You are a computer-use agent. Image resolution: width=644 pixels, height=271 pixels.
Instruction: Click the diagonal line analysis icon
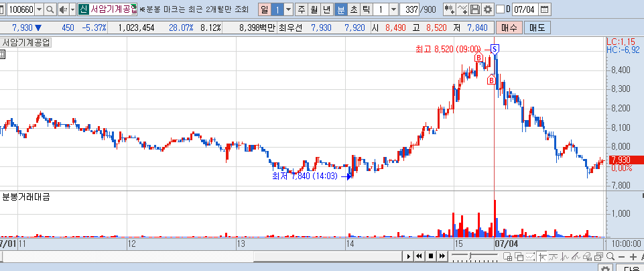[576, 257]
